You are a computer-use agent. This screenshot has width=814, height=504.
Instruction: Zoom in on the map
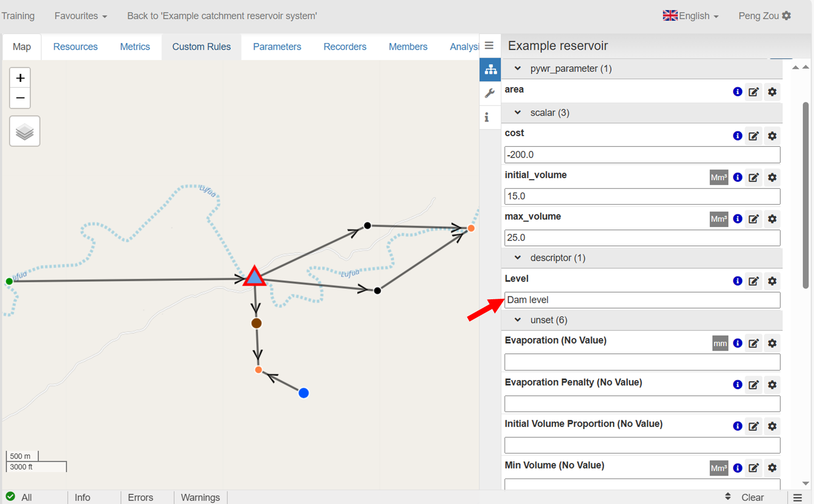pos(20,78)
